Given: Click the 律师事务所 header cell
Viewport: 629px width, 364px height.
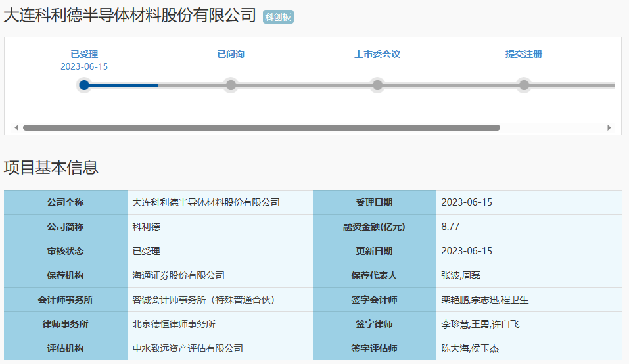Looking at the screenshot, I should coord(66,324).
